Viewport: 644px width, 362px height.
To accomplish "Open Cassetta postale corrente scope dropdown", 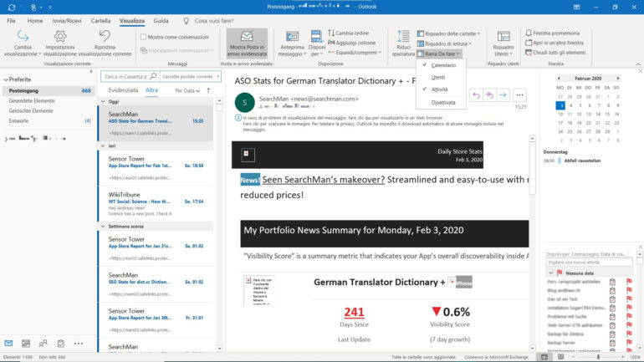I will coord(190,76).
